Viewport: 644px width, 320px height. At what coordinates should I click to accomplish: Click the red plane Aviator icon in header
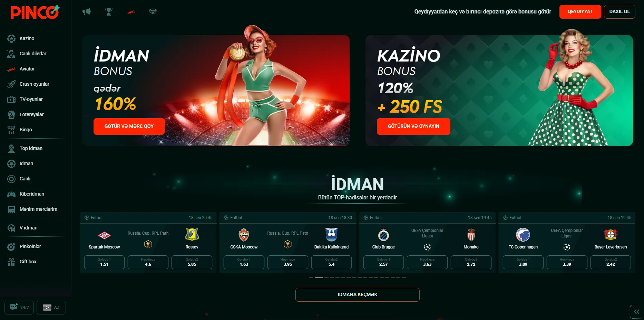click(x=131, y=12)
